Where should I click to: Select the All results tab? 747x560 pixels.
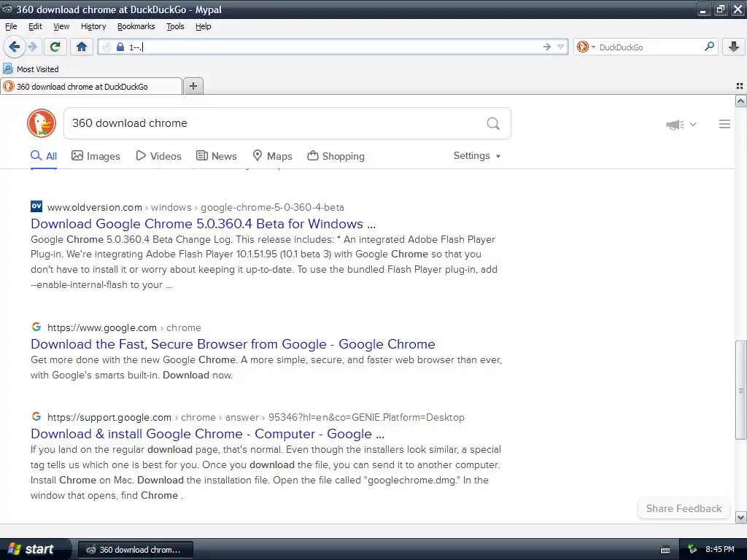click(x=43, y=156)
